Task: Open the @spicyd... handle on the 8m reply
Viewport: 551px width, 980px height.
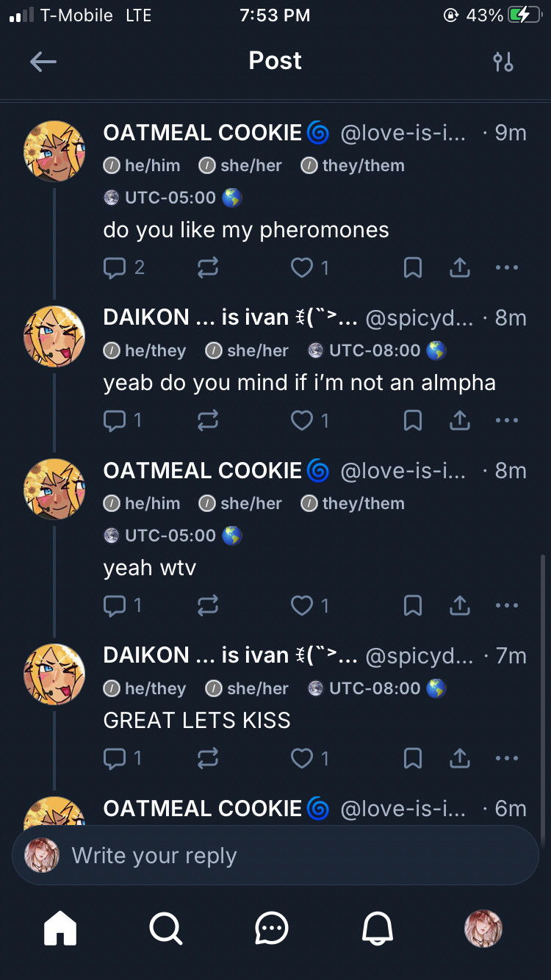Action: coord(419,318)
